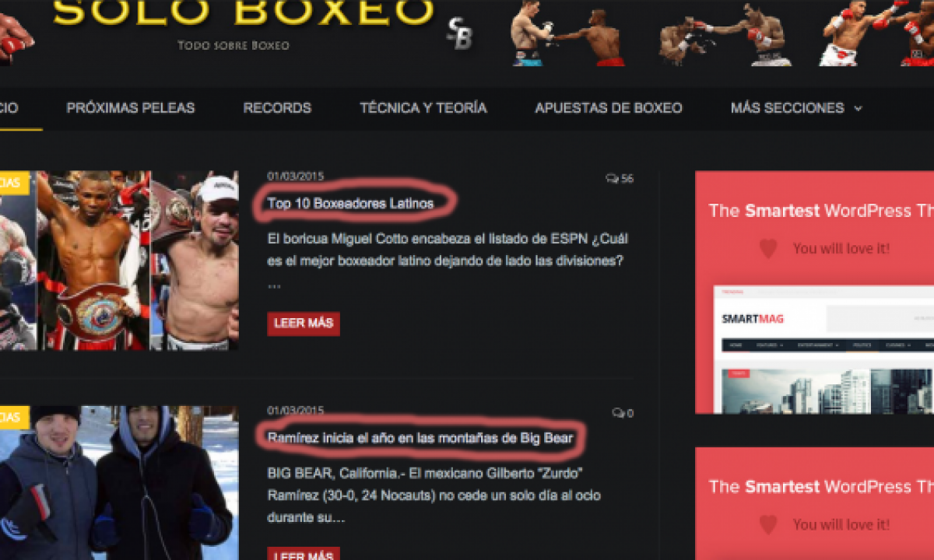Click the SB logo icon in the header
The height and width of the screenshot is (560, 934).
pos(460,35)
